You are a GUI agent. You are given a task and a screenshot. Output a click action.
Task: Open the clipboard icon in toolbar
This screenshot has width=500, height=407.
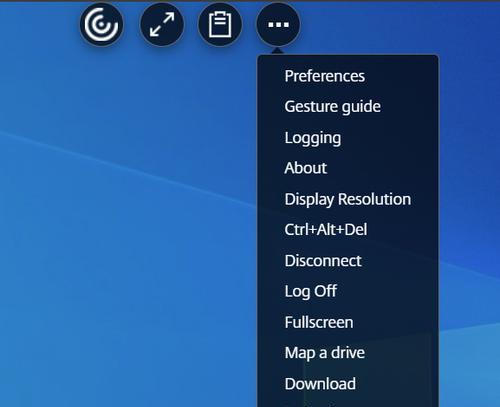[220, 24]
